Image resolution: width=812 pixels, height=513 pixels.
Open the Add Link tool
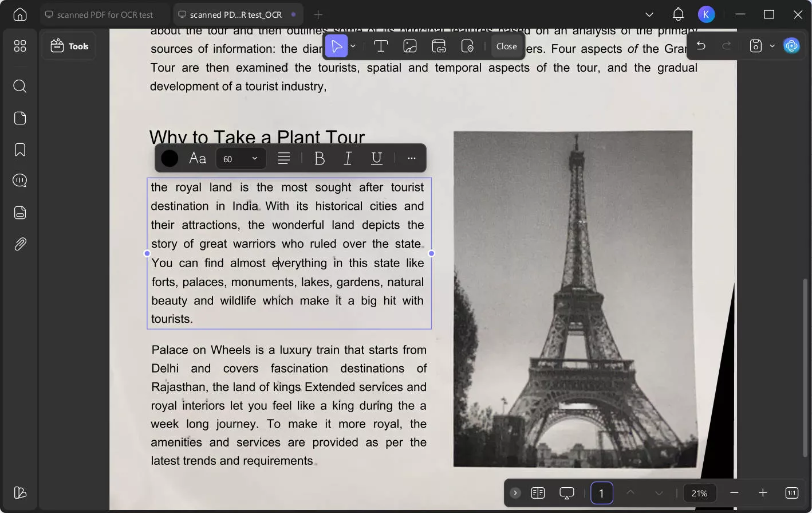coord(439,46)
